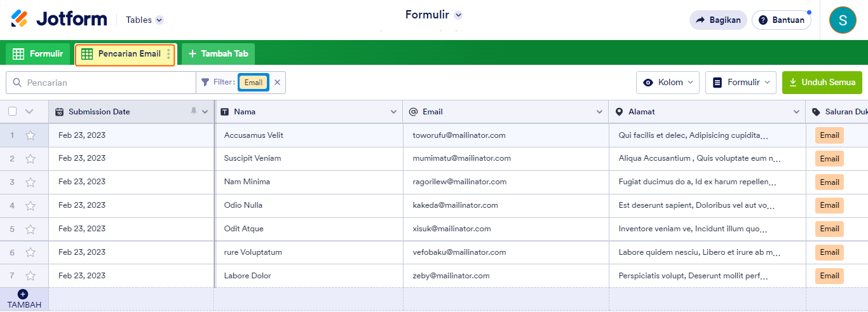
Task: Open the Kolom columns dropdown
Action: 667,83
